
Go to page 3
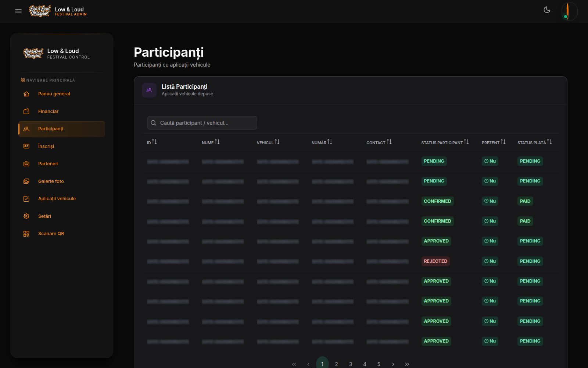(x=351, y=364)
